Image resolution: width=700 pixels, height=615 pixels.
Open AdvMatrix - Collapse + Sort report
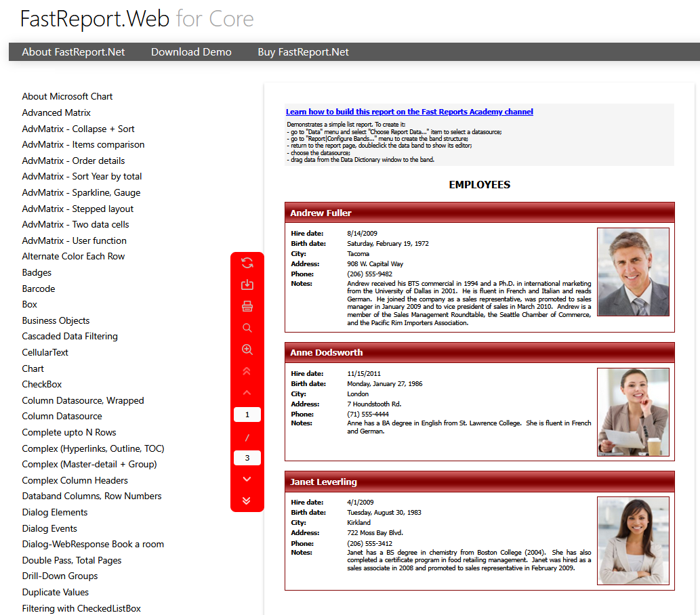78,129
